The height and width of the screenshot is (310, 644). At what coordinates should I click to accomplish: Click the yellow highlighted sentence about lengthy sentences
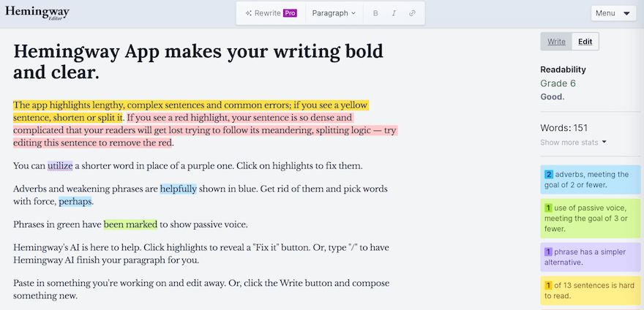point(190,112)
